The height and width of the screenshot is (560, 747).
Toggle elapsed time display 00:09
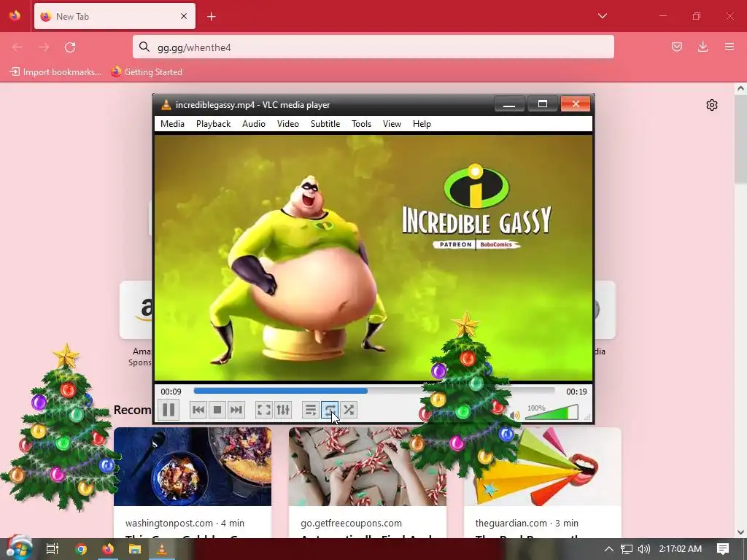171,392
